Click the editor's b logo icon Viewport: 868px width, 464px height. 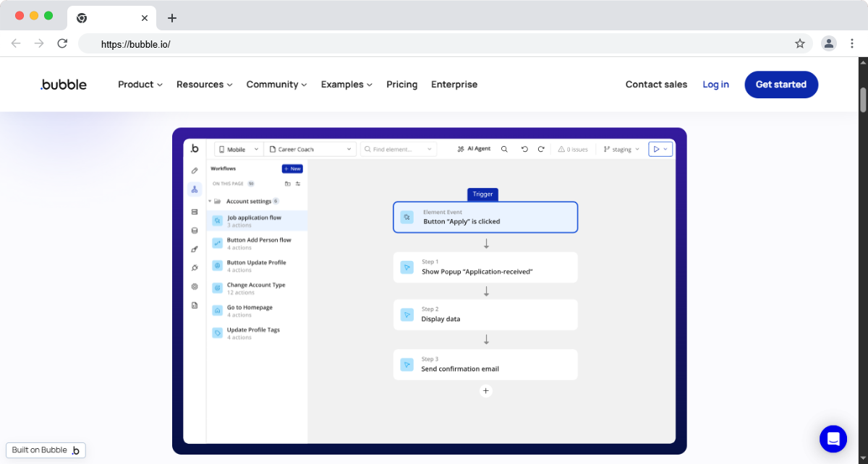pos(195,148)
